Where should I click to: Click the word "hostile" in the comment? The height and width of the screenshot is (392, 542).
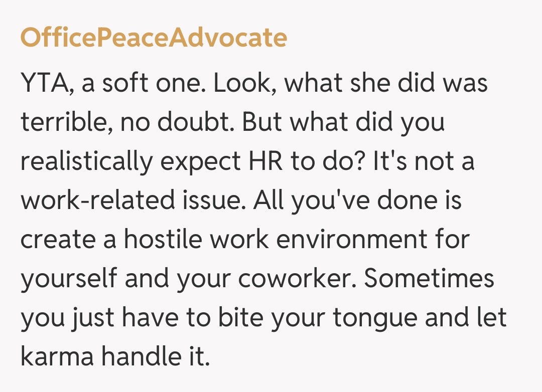pos(163,240)
